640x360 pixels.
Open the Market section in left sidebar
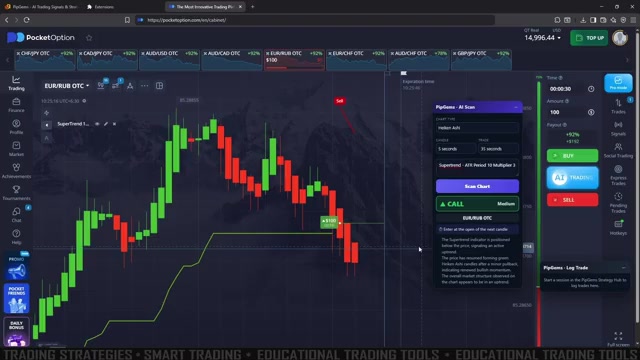coord(16,149)
